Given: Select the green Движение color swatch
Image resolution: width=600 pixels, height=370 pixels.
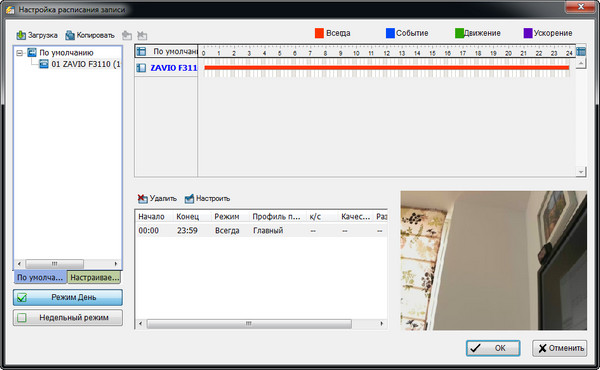Looking at the screenshot, I should [x=459, y=33].
